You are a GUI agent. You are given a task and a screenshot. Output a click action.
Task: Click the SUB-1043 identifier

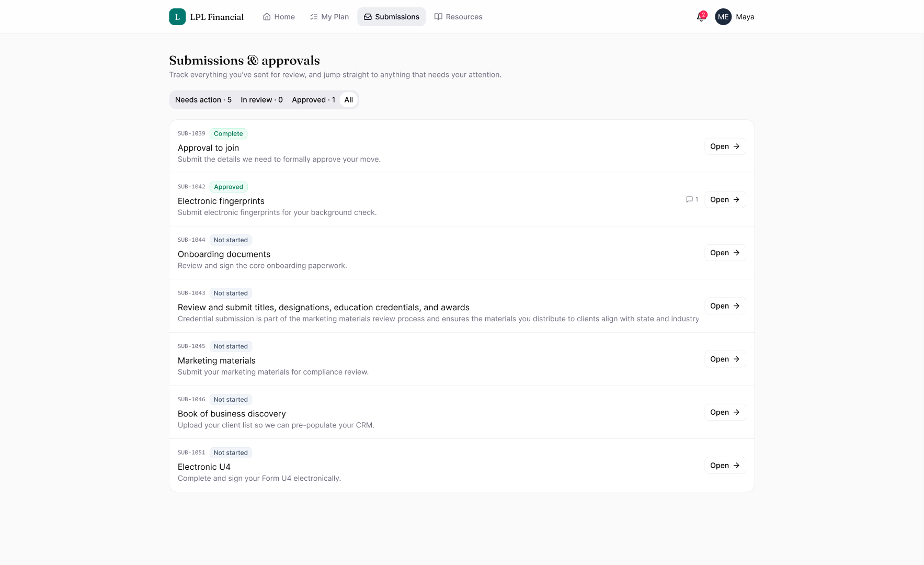coord(191,293)
